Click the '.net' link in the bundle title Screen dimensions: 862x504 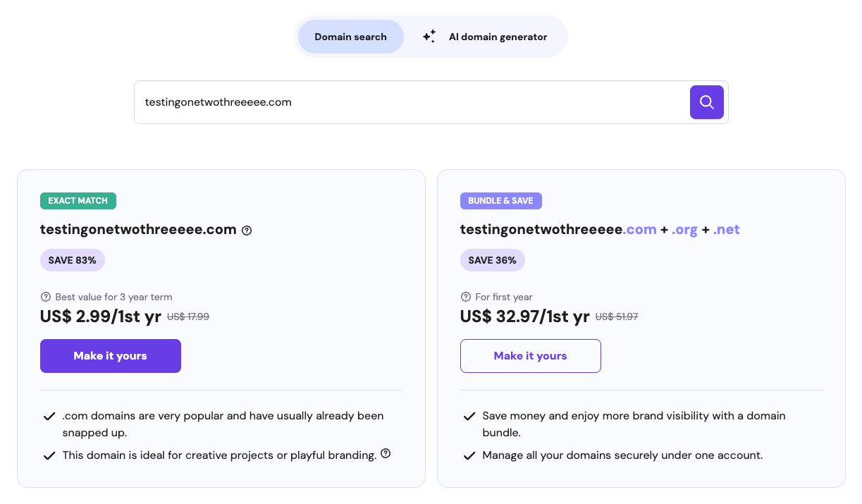[725, 229]
